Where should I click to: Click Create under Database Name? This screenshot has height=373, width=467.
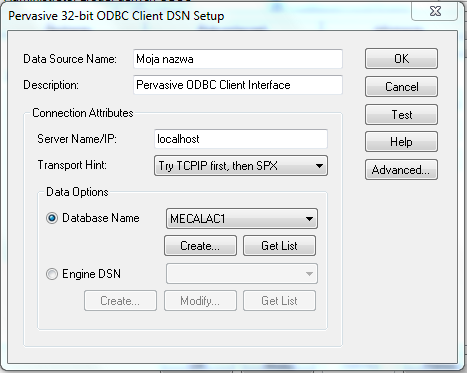[200, 246]
